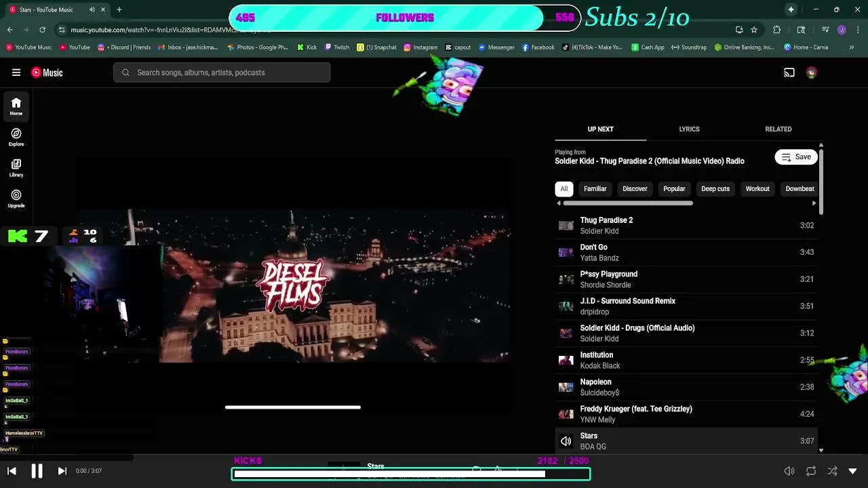Click the player volume icon
Screen dimensions: 868x488
[x=789, y=471]
